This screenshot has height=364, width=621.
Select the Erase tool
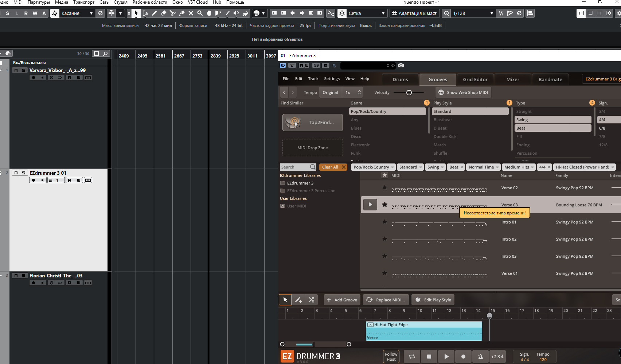pos(163,13)
